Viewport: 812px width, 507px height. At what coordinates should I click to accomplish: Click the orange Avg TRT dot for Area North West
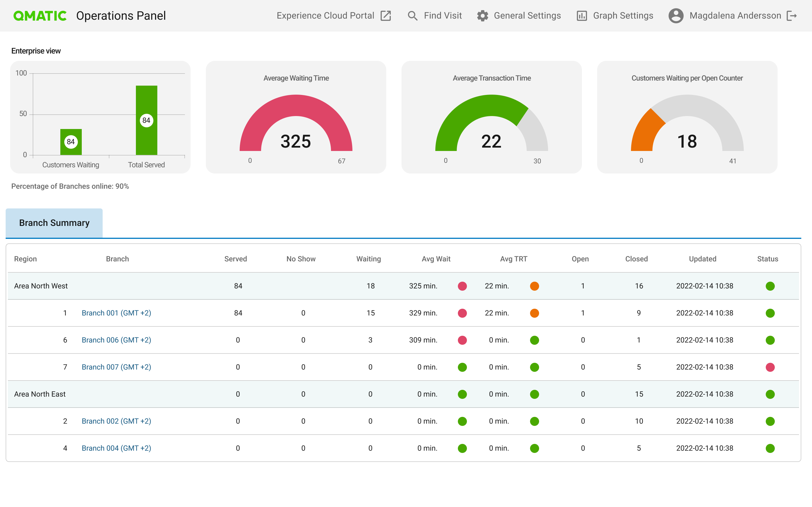coord(533,286)
